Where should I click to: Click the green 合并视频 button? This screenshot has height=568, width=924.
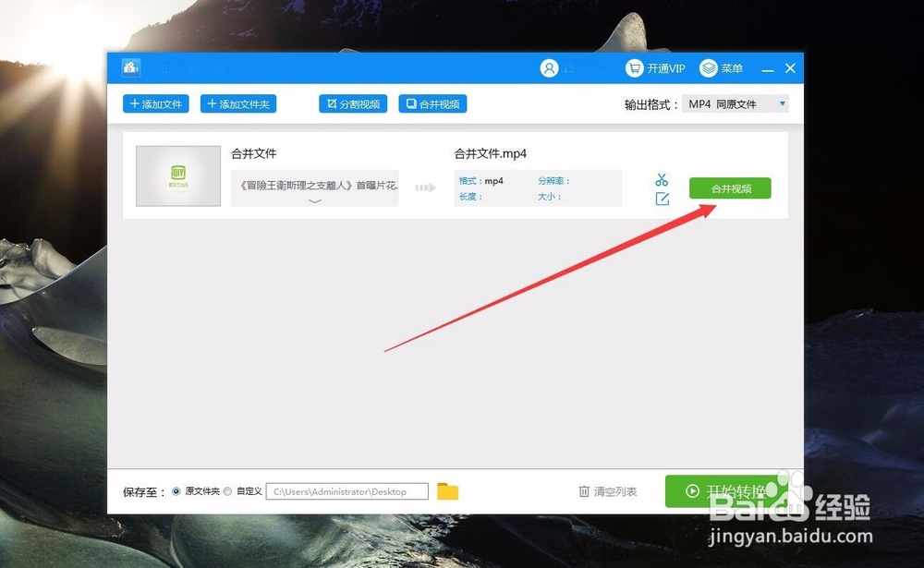coord(730,188)
